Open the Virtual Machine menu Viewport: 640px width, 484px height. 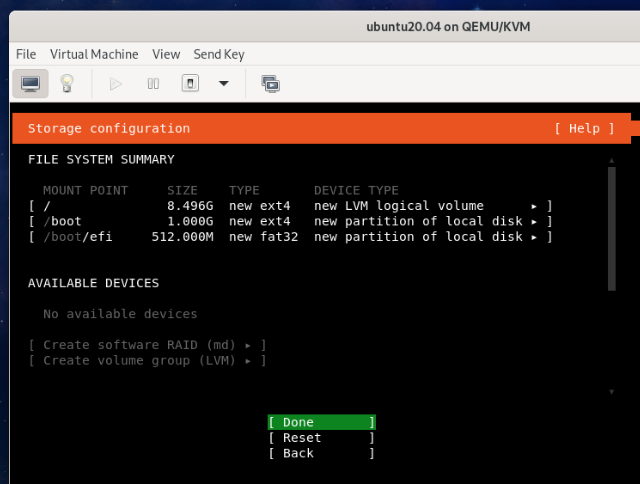95,54
